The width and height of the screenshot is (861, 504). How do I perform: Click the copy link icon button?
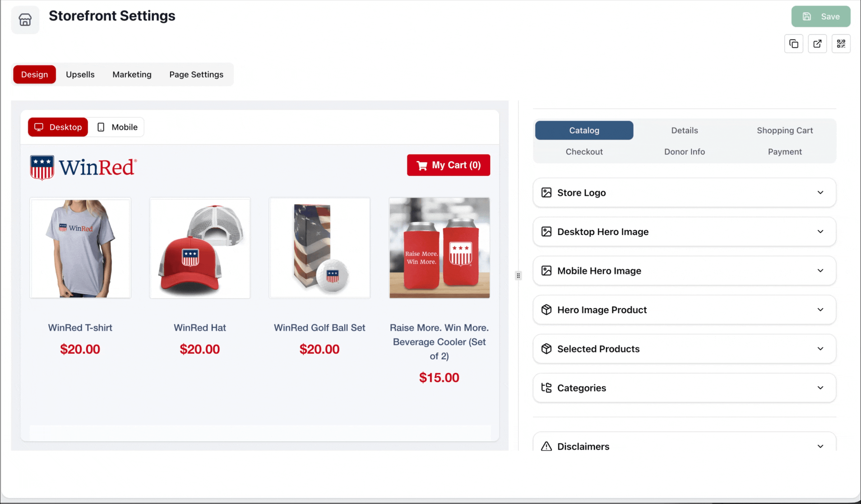(x=794, y=44)
